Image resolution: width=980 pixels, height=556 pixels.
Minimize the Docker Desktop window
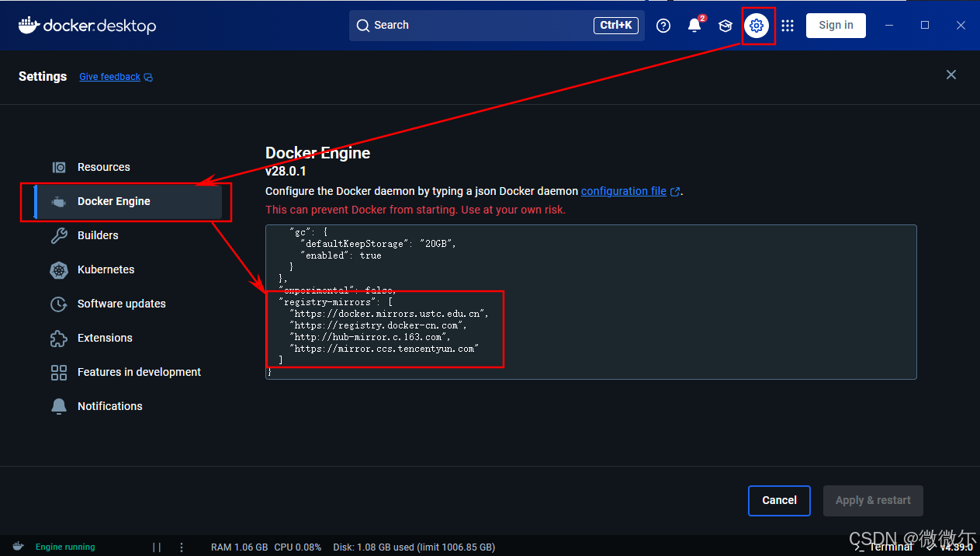coord(889,26)
